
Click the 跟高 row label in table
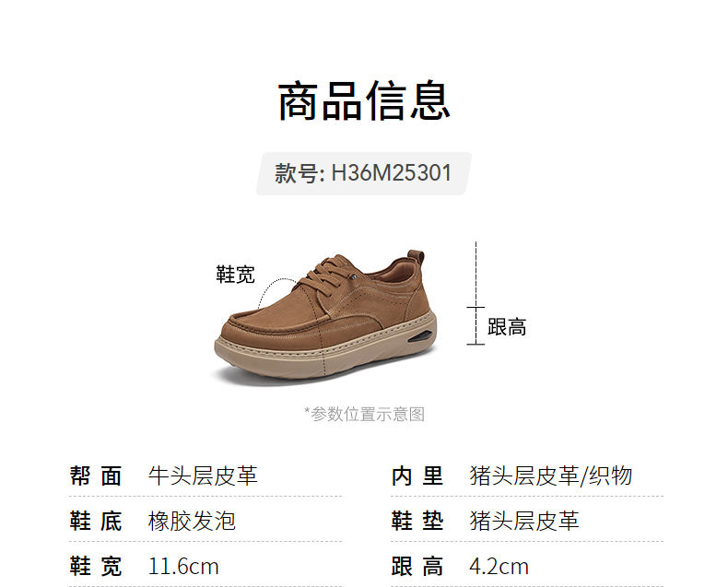[x=417, y=567]
